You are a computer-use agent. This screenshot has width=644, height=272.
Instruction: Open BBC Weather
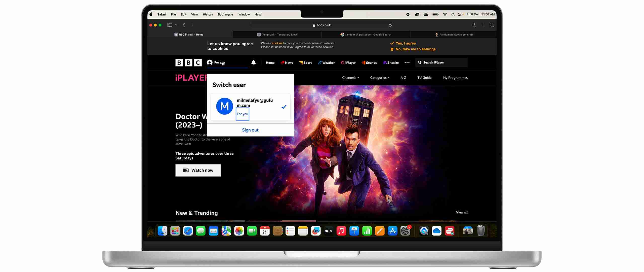pyautogui.click(x=326, y=63)
